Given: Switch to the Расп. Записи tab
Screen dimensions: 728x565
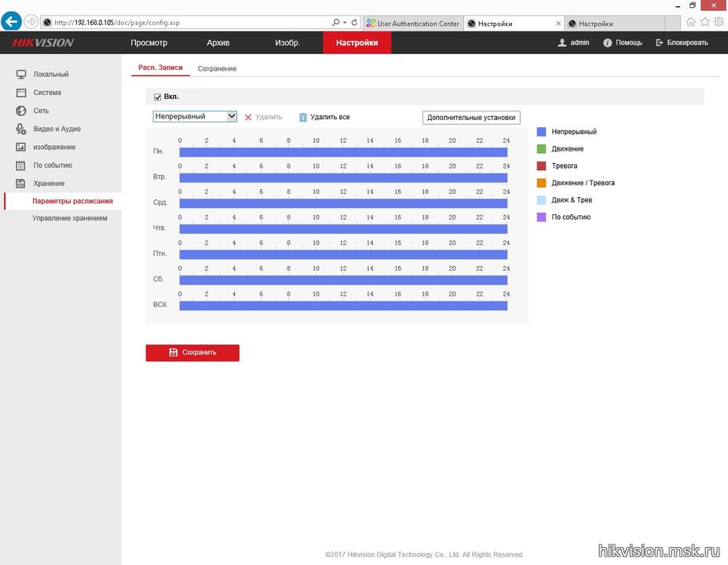Looking at the screenshot, I should 161,67.
